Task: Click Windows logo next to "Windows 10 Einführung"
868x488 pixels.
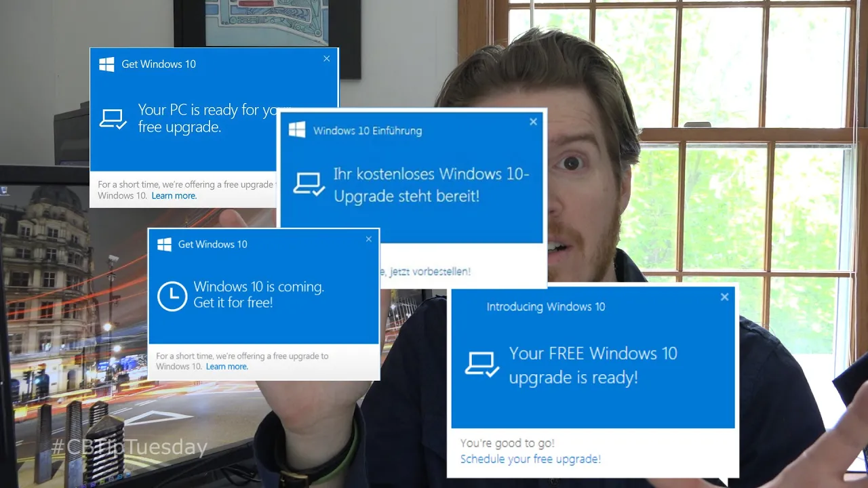Action: (x=297, y=130)
